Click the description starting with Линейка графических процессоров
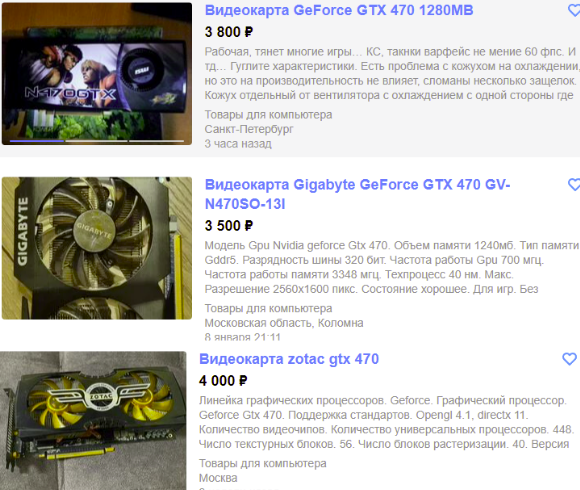Screen dimensions: 580x490 (387, 422)
